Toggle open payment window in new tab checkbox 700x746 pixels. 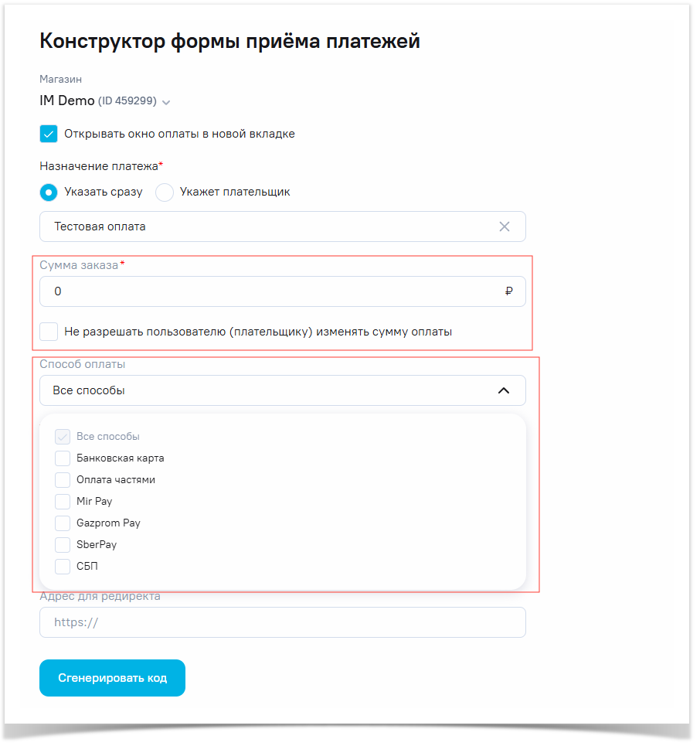49,134
